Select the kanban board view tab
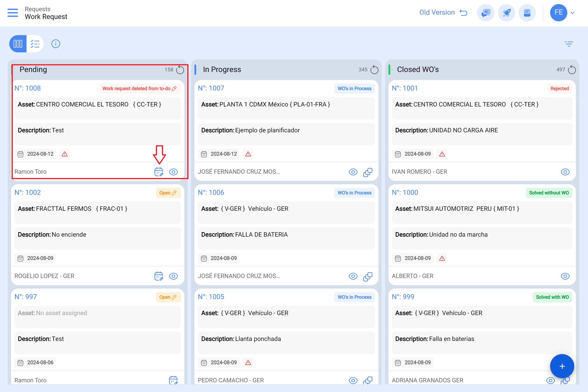 17,44
